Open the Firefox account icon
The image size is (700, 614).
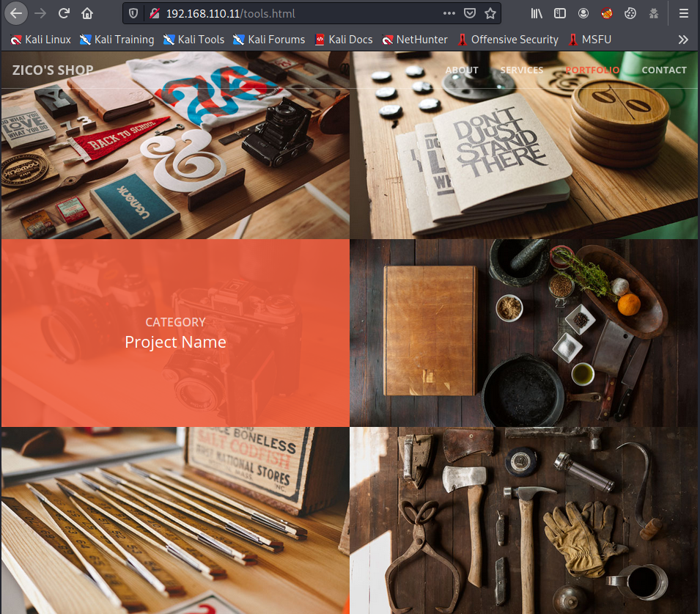[x=583, y=13]
